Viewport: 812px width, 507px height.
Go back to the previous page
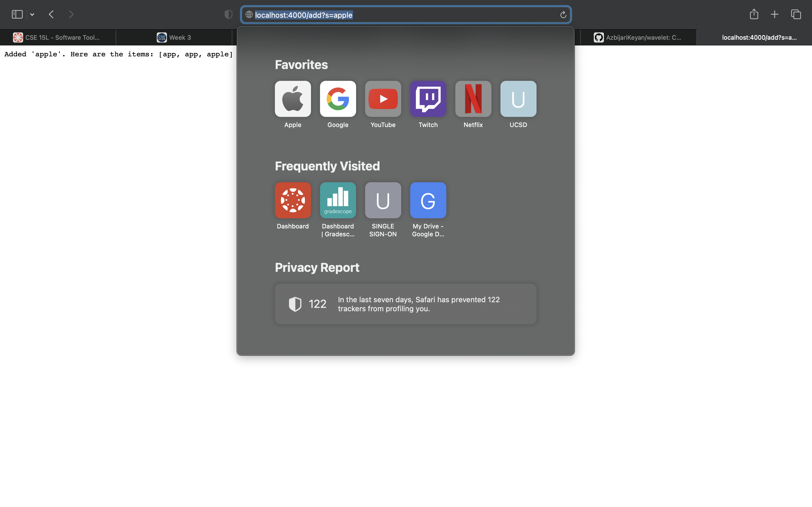click(51, 14)
